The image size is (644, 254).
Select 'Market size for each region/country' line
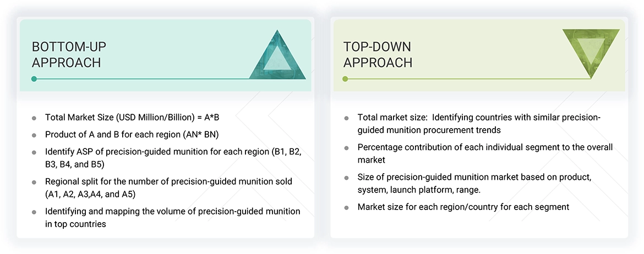[x=463, y=207]
